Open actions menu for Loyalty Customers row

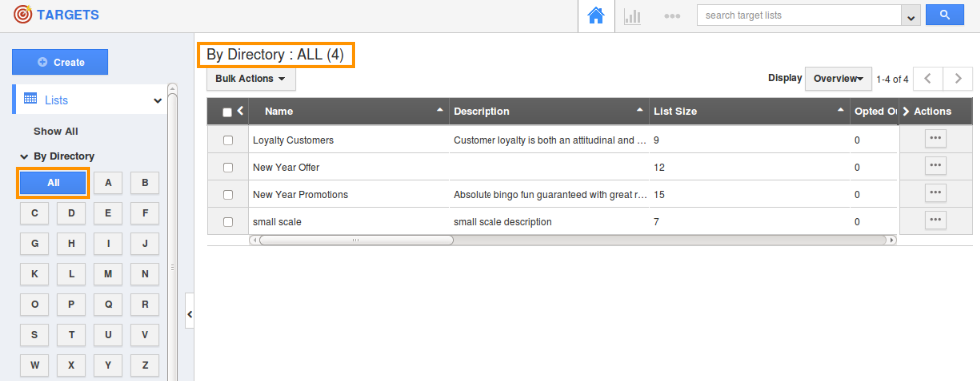click(x=936, y=139)
